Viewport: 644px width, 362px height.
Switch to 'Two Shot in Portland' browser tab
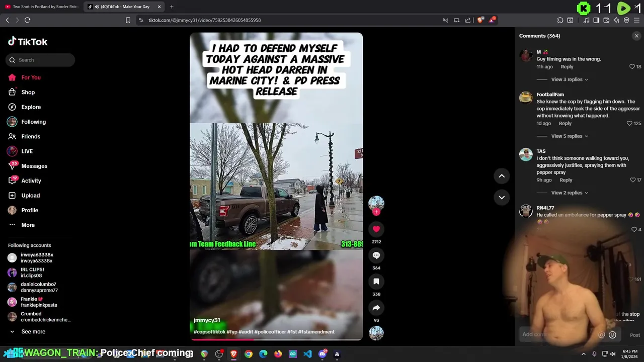pos(41,7)
